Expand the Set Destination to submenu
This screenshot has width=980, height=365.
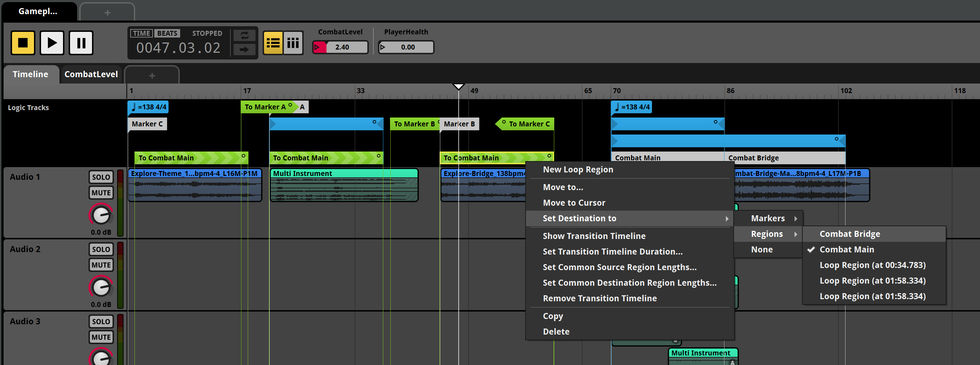tap(630, 218)
